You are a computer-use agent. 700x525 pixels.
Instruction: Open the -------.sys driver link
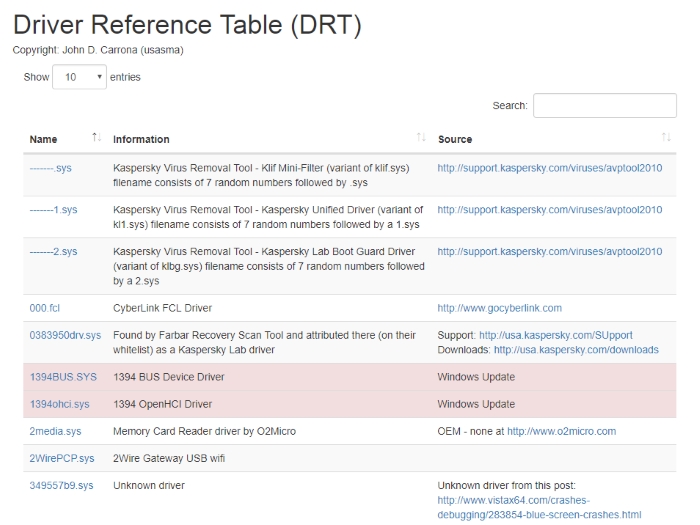point(51,168)
